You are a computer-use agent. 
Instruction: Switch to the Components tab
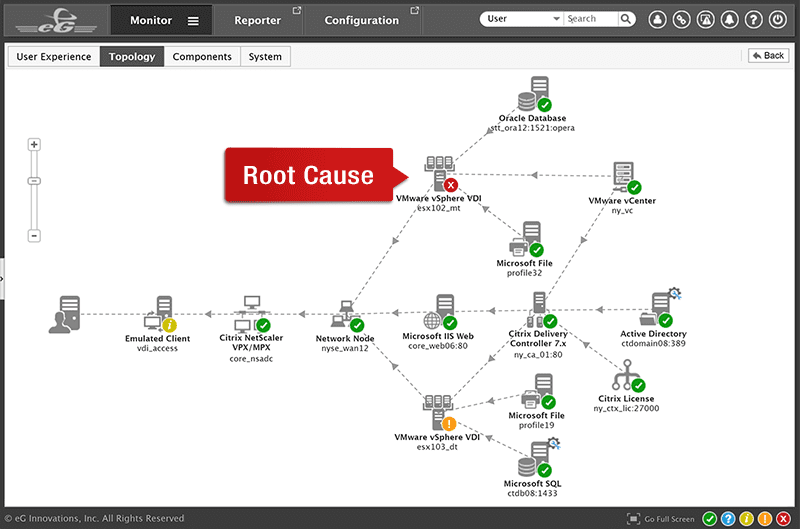click(202, 57)
